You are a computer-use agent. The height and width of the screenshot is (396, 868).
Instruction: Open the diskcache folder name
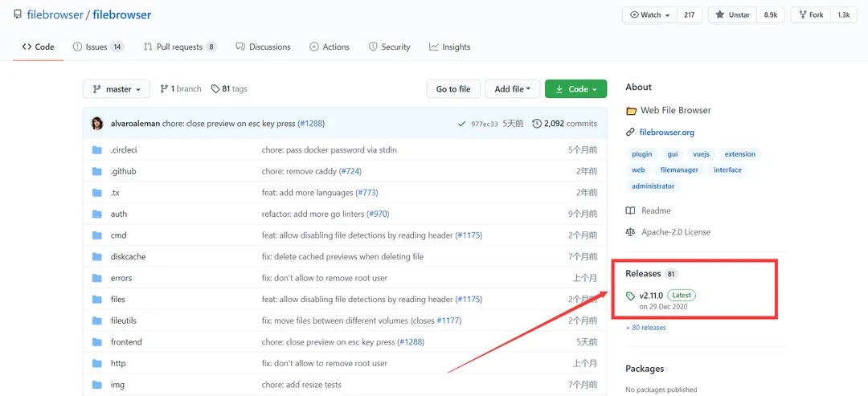coord(128,256)
